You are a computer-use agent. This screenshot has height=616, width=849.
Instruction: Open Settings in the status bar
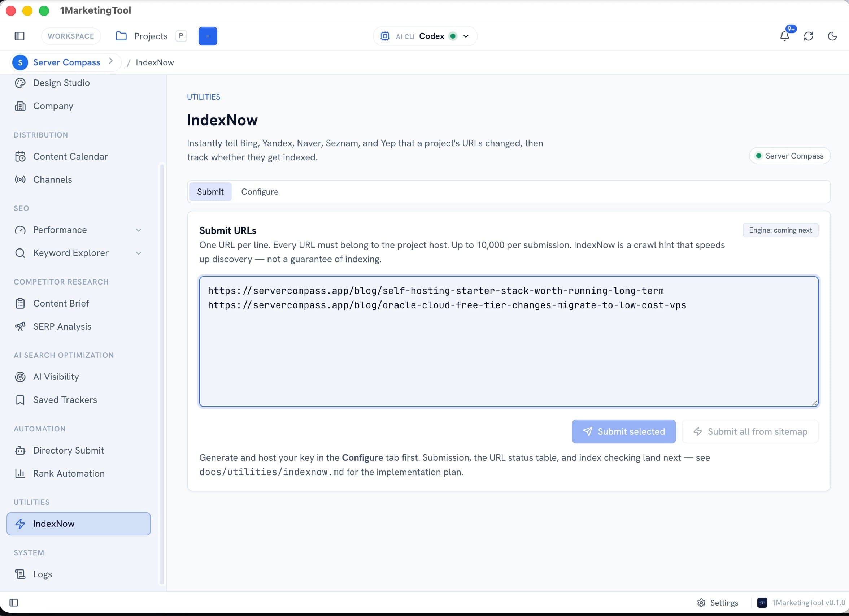coord(718,603)
